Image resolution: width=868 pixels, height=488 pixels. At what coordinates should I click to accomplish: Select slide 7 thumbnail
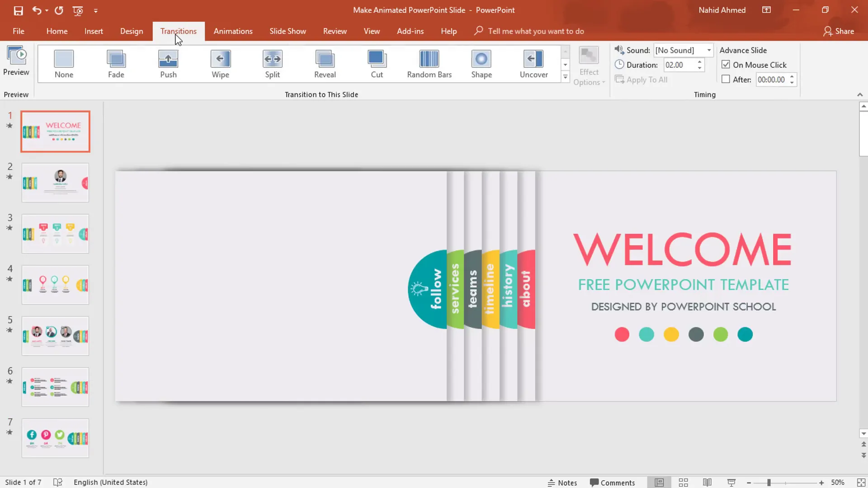click(55, 438)
